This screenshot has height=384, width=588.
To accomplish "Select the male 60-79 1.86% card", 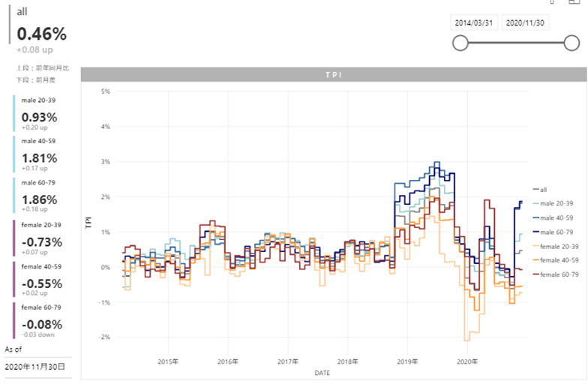I will click(x=41, y=196).
